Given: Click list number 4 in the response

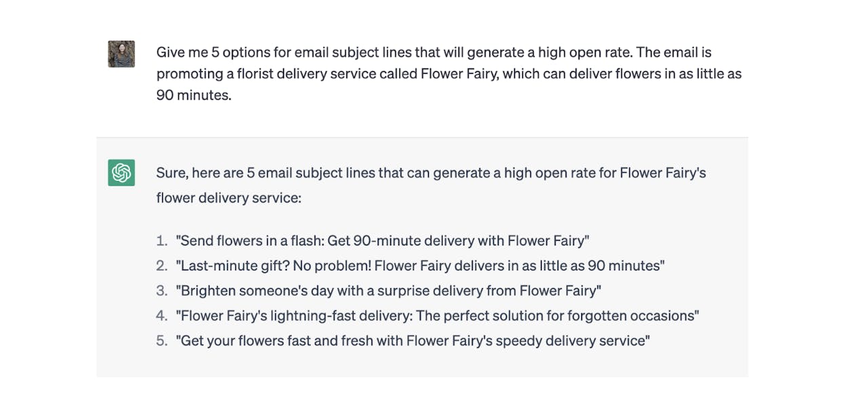Looking at the screenshot, I should click(161, 316).
